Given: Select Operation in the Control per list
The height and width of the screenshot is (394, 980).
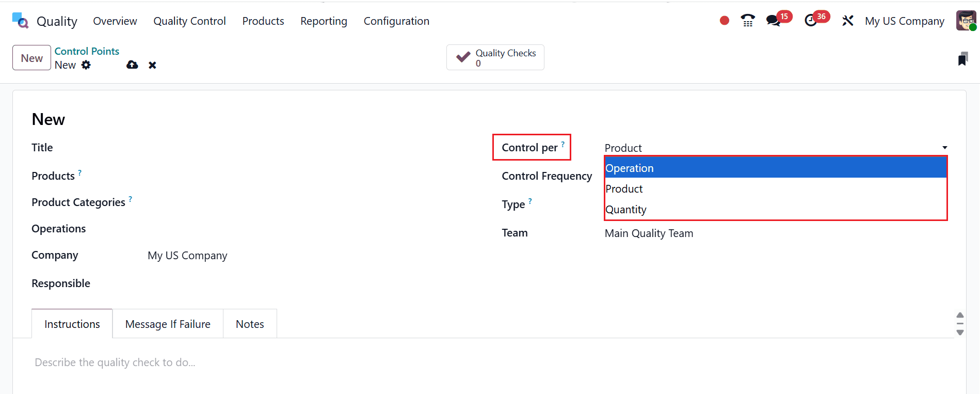Looking at the screenshot, I should click(x=776, y=168).
